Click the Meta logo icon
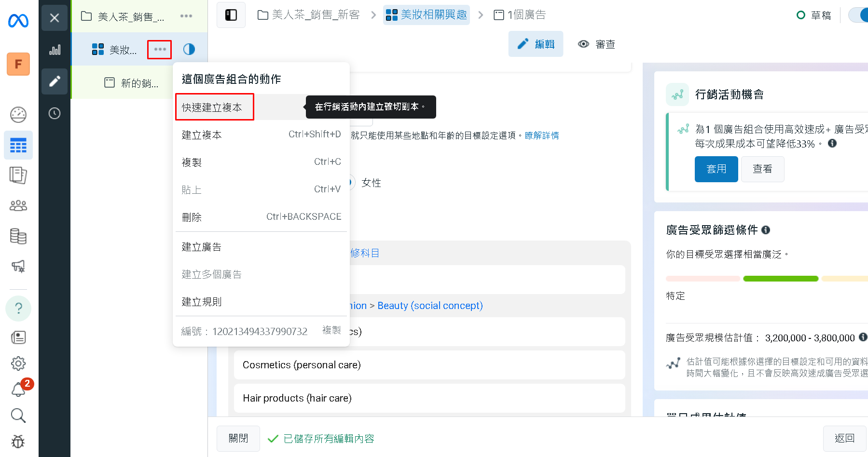Screen dimensions: 868x457 point(18,21)
